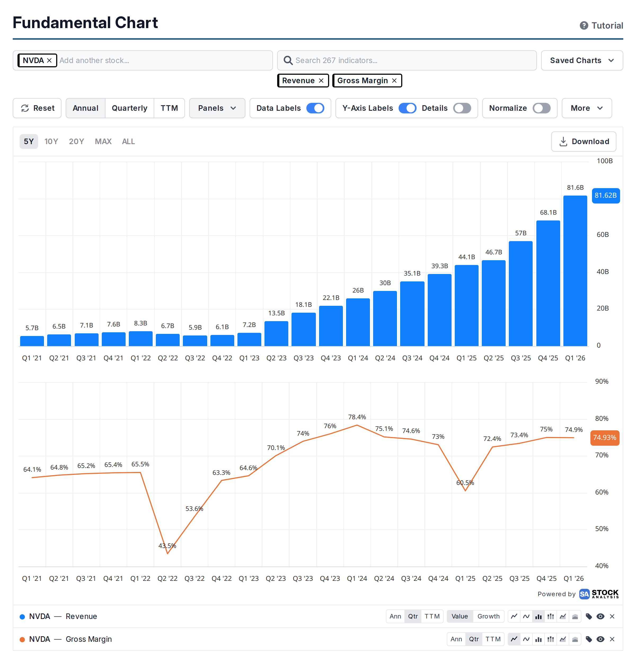Set Revenue row to Ann

click(395, 616)
